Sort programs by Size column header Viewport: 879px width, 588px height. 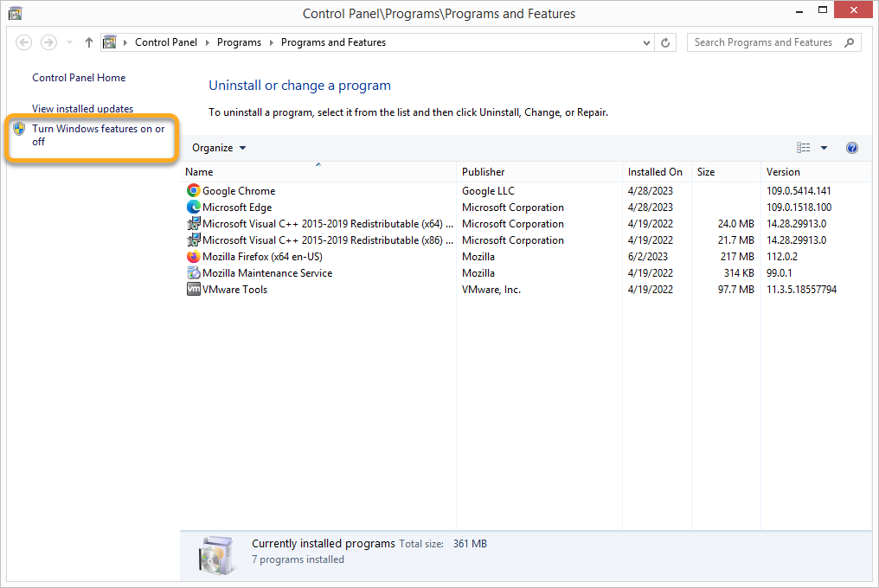coord(706,172)
